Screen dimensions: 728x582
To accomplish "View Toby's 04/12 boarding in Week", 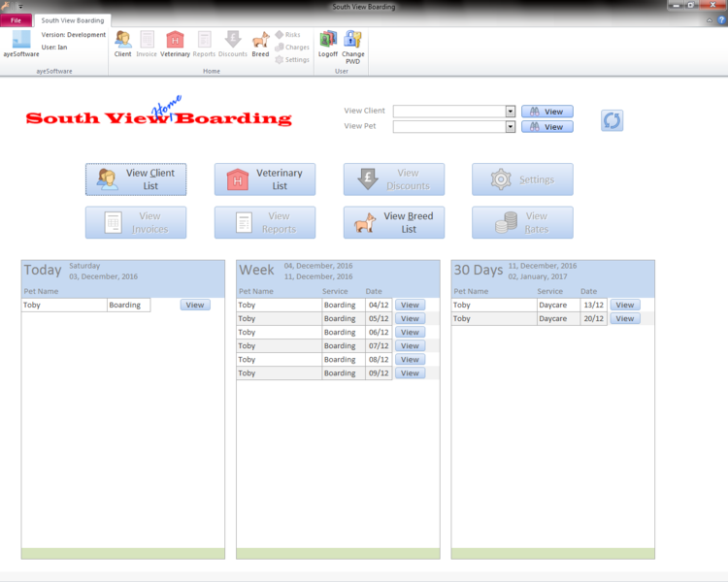I will click(x=410, y=305).
